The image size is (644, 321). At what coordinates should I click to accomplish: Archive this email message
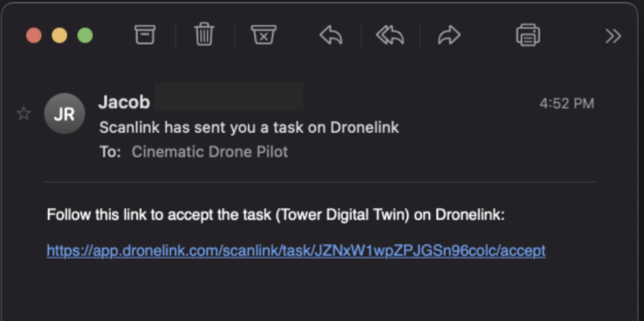click(145, 35)
